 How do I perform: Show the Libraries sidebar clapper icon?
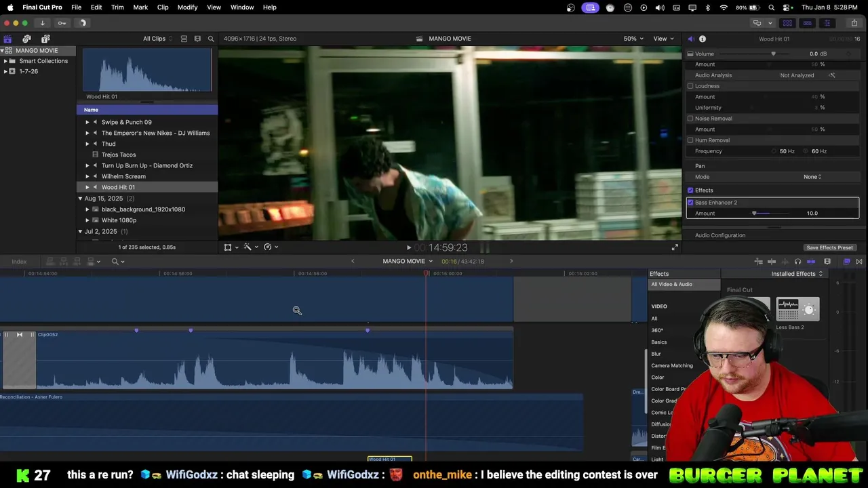coord(7,39)
